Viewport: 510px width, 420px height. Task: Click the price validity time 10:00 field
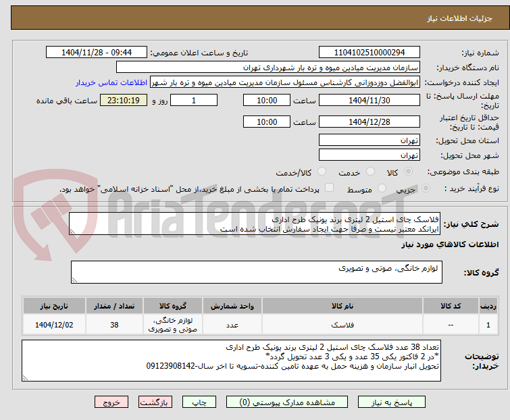tap(267, 122)
